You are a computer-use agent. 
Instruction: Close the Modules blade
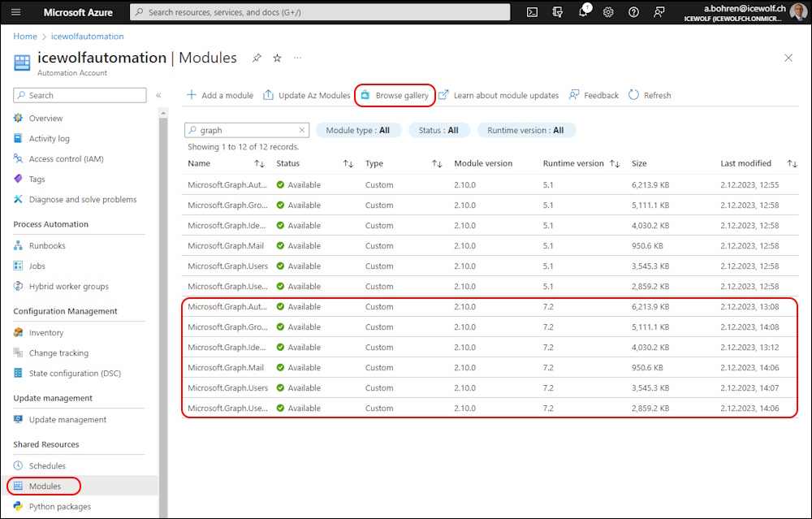tap(788, 58)
